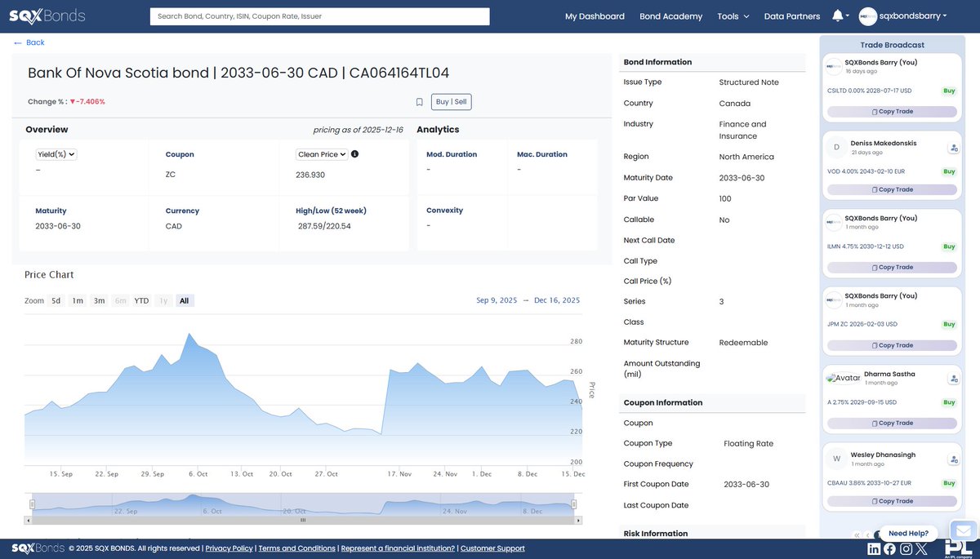The image size is (980, 559).
Task: Click the -7.406% change value
Action: (x=90, y=102)
